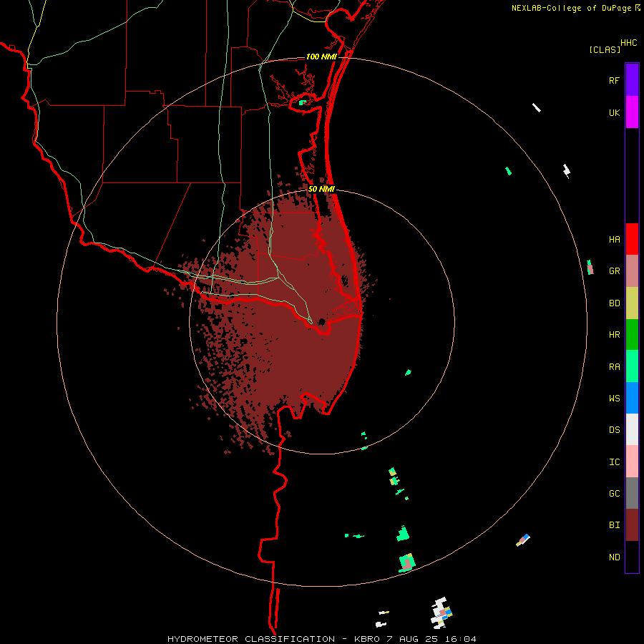The width and height of the screenshot is (644, 644).
Task: Click the BI legend label
Action: pyautogui.click(x=614, y=525)
